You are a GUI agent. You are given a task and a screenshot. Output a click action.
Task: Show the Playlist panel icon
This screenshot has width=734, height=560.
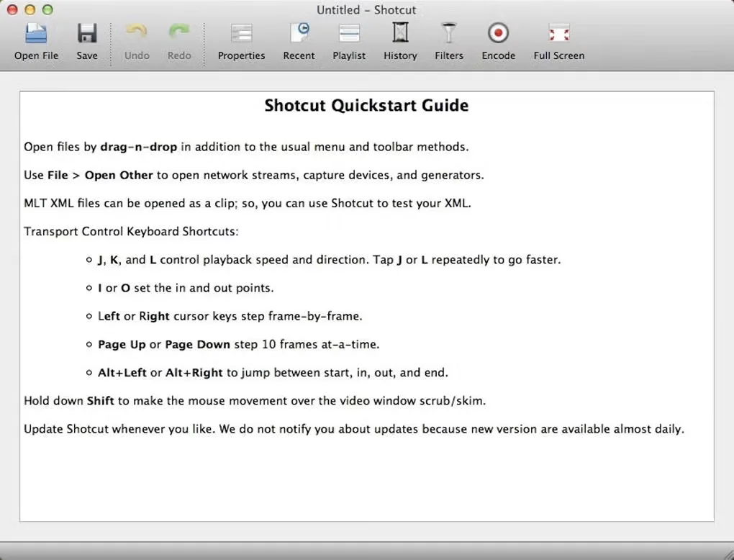[349, 33]
